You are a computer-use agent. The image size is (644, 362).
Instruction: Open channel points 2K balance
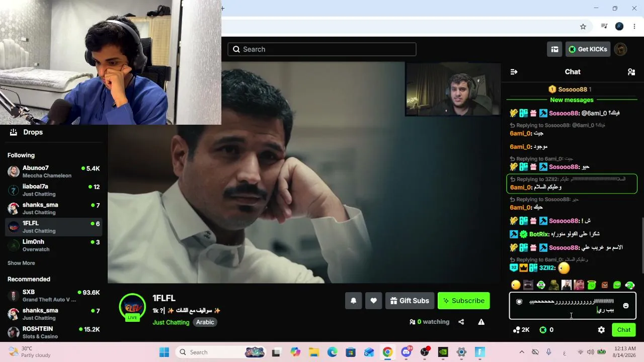click(x=521, y=330)
